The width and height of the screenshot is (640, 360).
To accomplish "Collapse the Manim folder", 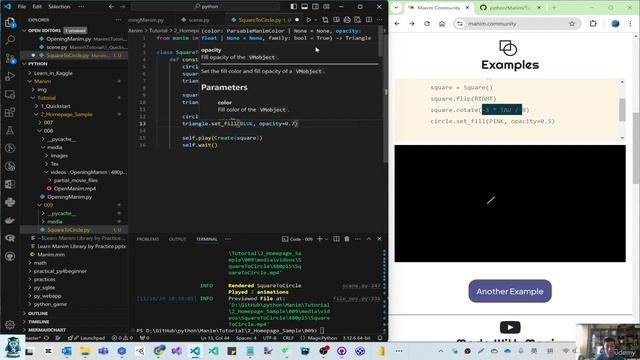I will (x=42, y=81).
